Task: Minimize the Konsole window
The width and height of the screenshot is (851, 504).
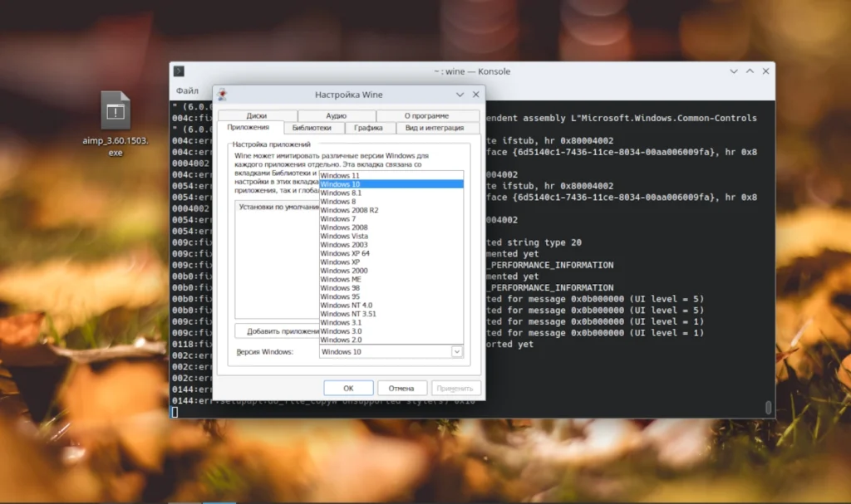Action: click(733, 71)
